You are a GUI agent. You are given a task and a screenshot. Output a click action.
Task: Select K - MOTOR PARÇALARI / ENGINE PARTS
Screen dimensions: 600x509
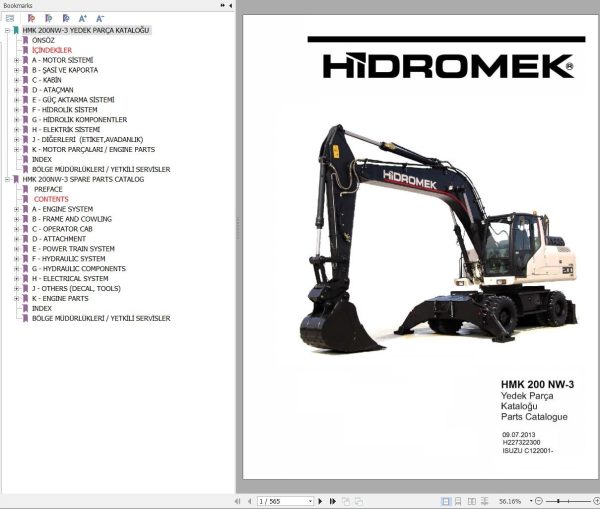pyautogui.click(x=93, y=150)
